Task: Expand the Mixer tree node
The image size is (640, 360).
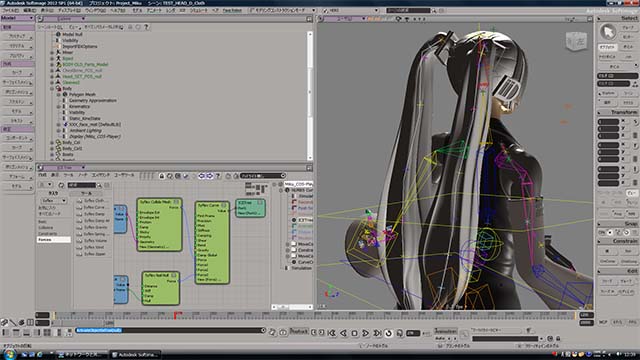Action: [52, 53]
